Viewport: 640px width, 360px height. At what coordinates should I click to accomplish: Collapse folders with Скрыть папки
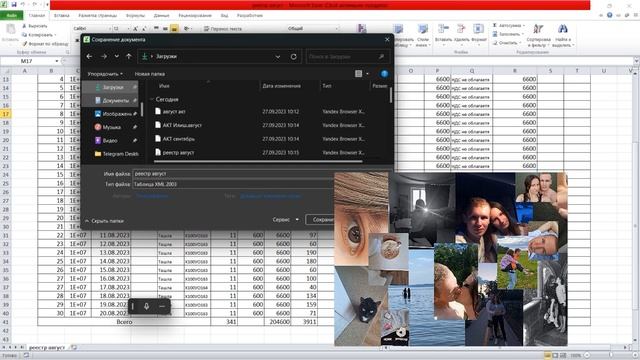click(104, 221)
